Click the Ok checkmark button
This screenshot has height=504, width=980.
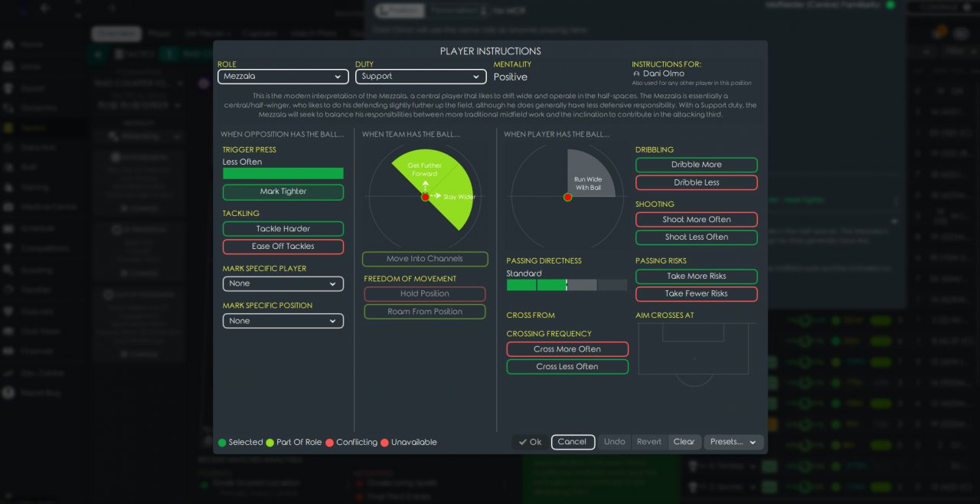pos(530,442)
